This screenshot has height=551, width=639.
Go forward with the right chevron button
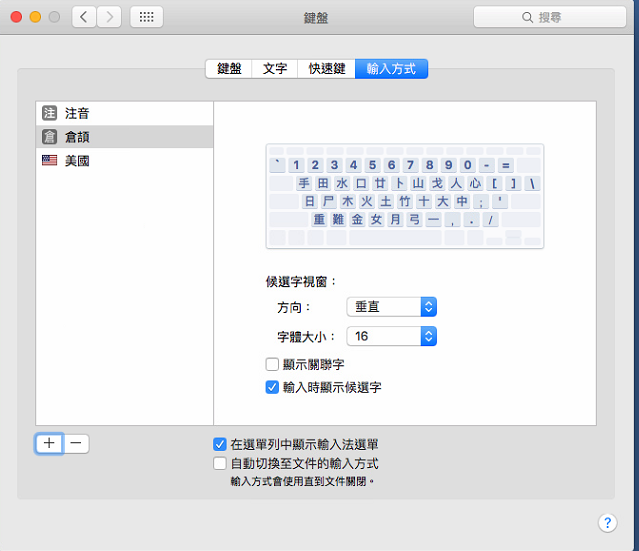(109, 17)
